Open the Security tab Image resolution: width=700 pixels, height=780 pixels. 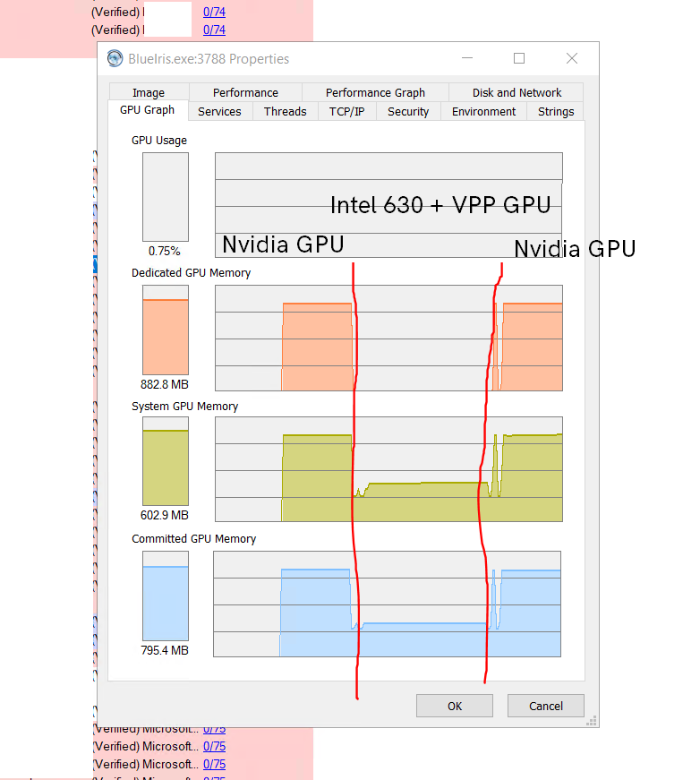[x=408, y=111]
